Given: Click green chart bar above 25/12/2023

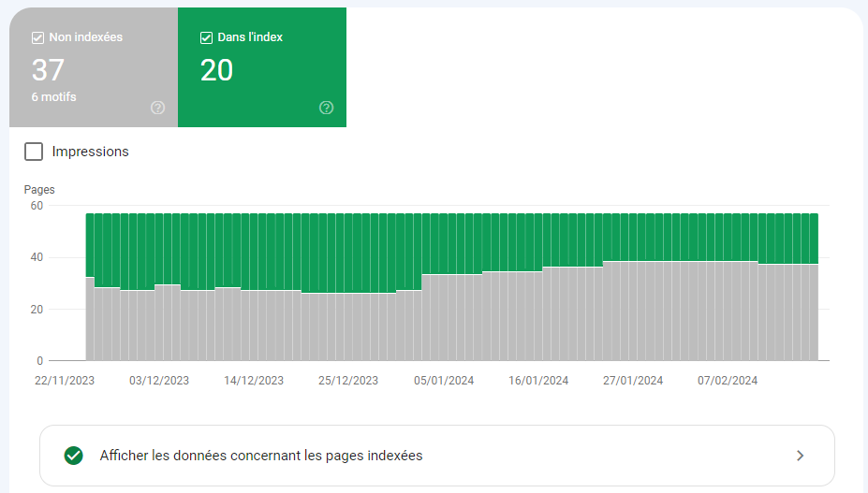Looking at the screenshot, I should [348, 253].
